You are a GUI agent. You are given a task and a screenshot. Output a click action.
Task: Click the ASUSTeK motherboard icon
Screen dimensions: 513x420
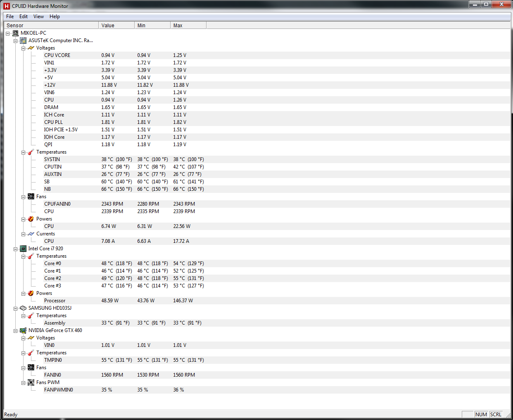tap(23, 40)
